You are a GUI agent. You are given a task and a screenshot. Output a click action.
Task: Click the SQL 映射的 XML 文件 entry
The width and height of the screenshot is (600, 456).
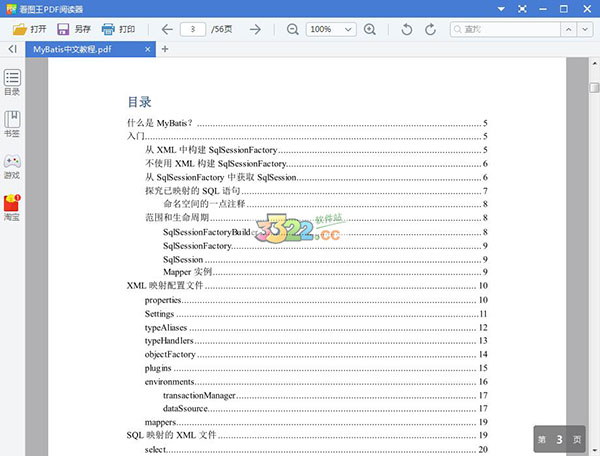coord(307,435)
